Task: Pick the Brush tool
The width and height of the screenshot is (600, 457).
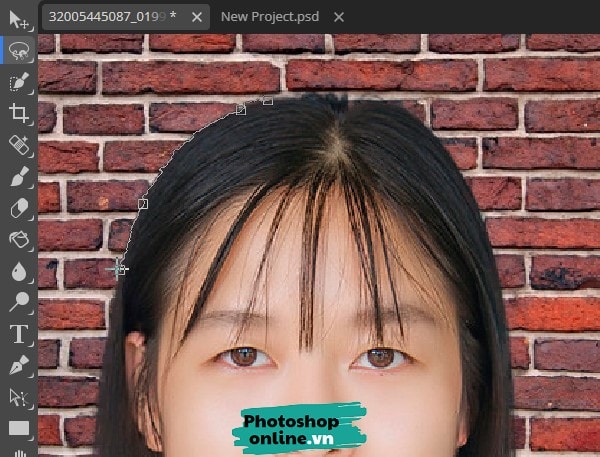Action: point(18,177)
